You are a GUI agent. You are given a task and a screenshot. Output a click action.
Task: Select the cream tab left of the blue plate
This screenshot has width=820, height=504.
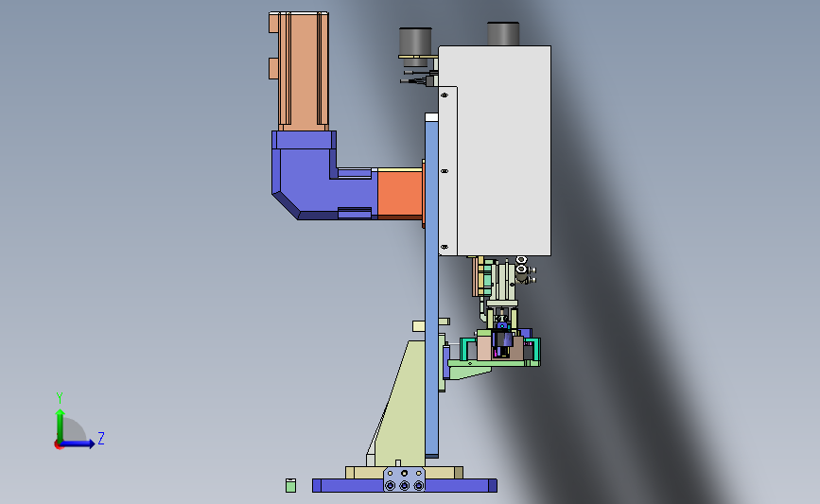tap(418, 326)
